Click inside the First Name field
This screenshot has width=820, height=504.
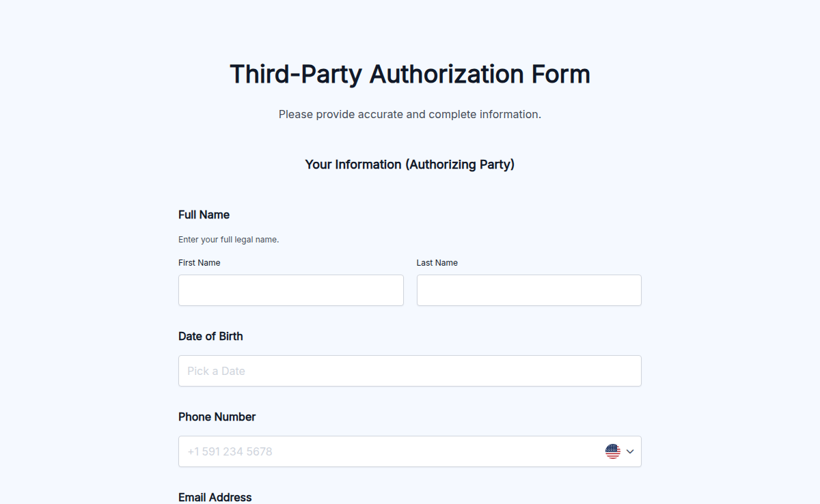click(x=290, y=290)
